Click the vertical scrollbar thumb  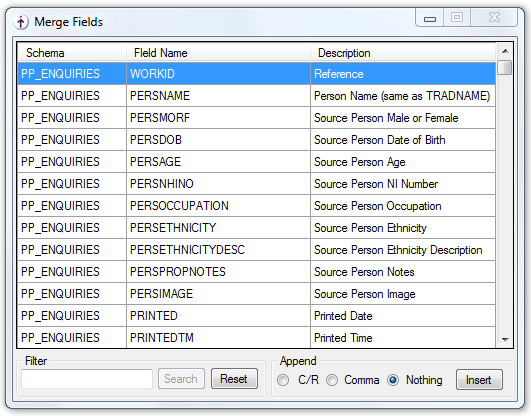(505, 67)
